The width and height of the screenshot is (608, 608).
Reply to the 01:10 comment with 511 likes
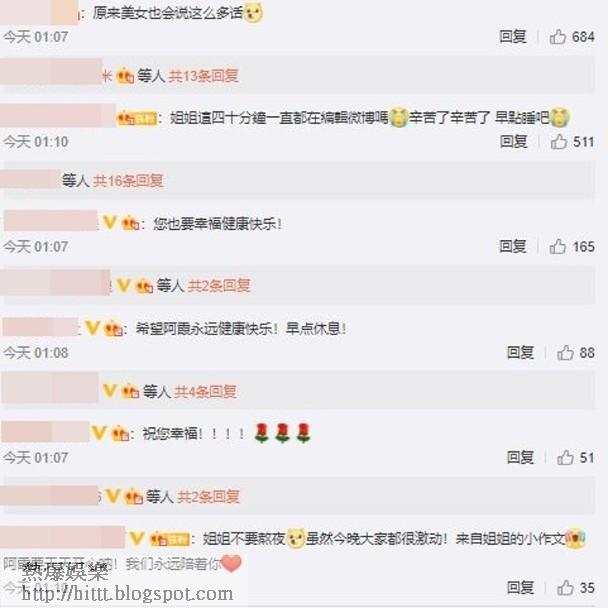513,142
